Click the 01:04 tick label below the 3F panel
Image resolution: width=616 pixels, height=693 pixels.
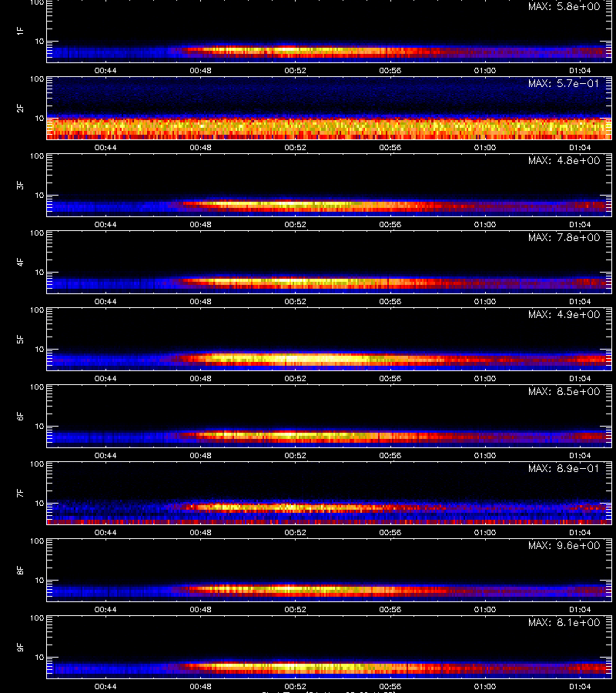tap(580, 225)
